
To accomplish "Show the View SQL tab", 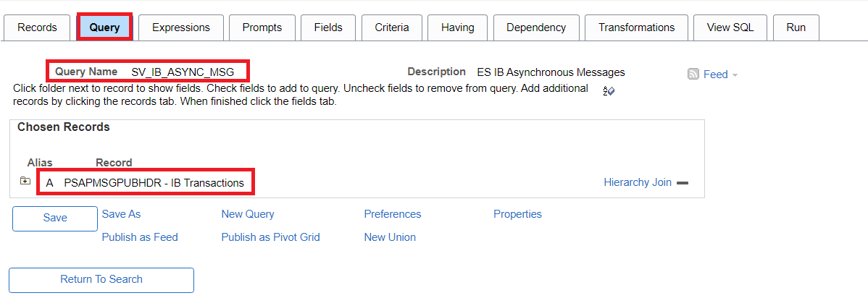I will pos(730,27).
